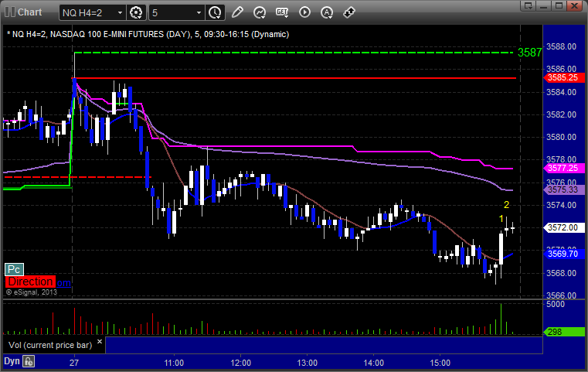Expand the 5 interval dropdown
This screenshot has height=372, width=588.
click(199, 13)
